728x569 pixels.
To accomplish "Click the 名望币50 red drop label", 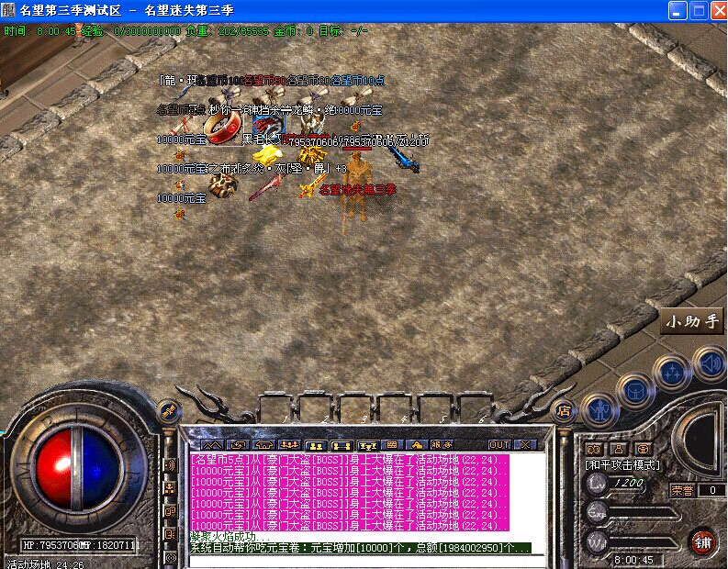I will [265, 81].
